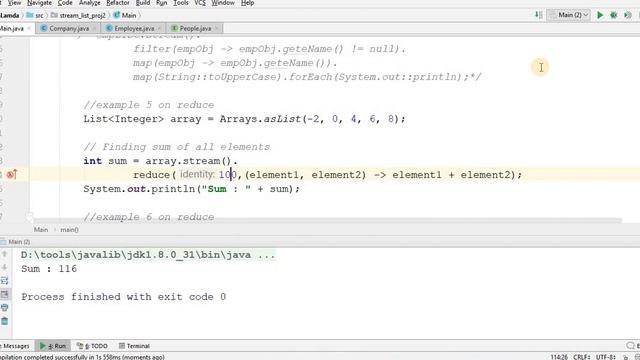The image size is (640, 360).
Task: Run the Main (2) configuration
Action: pos(600,15)
